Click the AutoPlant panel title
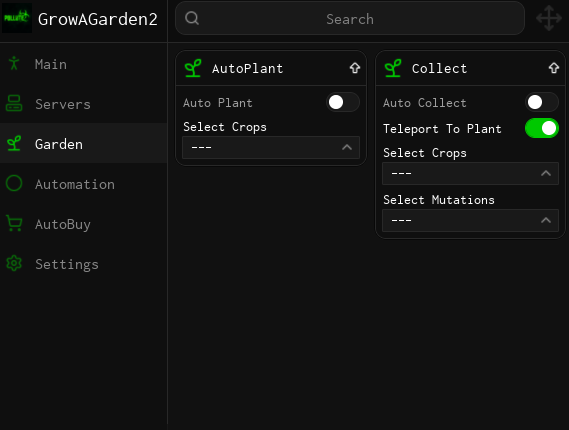Screen dimensions: 569x430 (x=247, y=69)
